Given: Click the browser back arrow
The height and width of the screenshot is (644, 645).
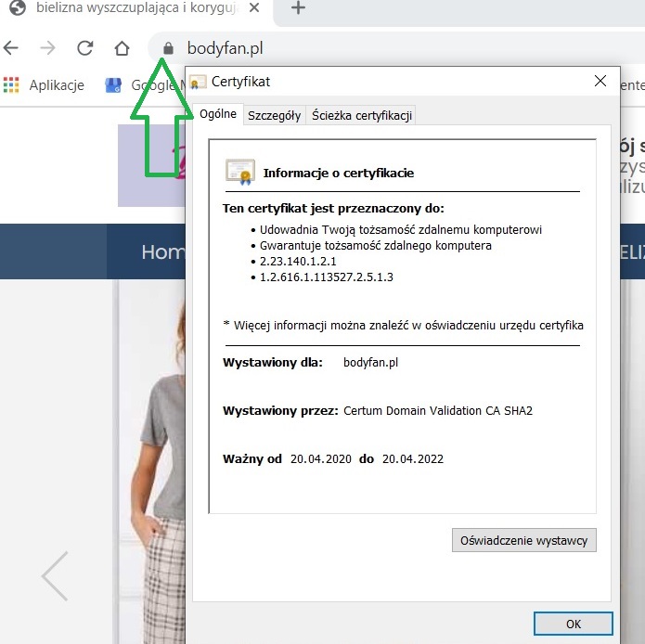Looking at the screenshot, I should [x=11, y=48].
